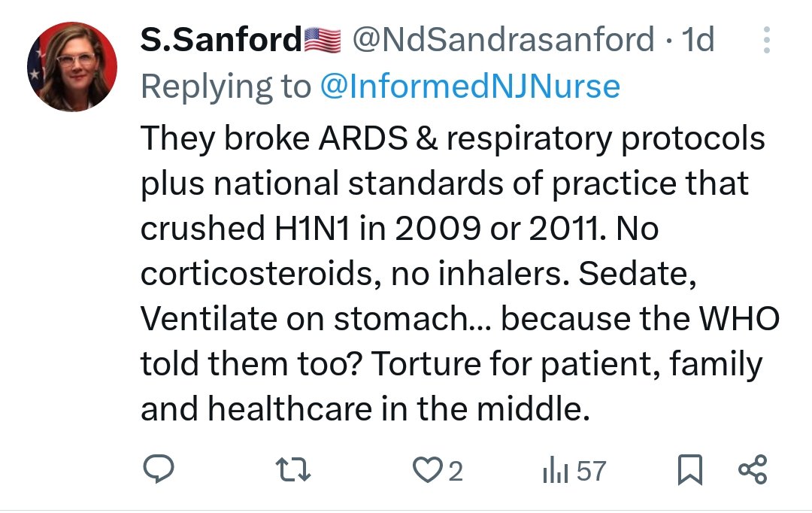Open view analytics bar chart icon
Image resolution: width=812 pixels, height=513 pixels.
(554, 471)
